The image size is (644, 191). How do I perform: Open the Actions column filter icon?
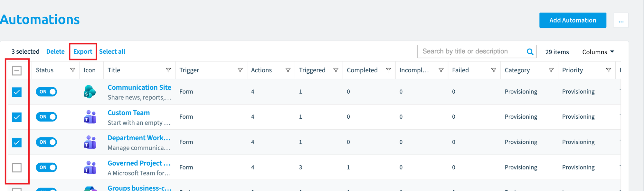[288, 70]
